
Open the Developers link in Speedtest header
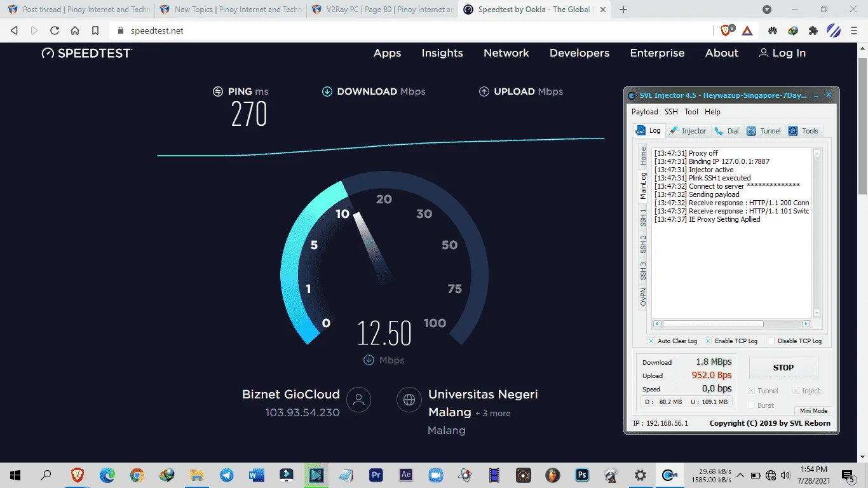coord(580,53)
